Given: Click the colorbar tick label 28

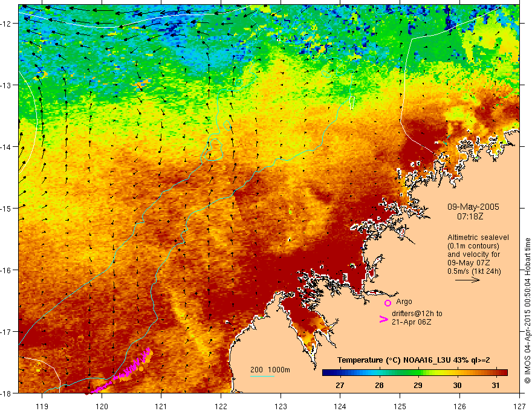Looking at the screenshot, I should [x=379, y=385].
